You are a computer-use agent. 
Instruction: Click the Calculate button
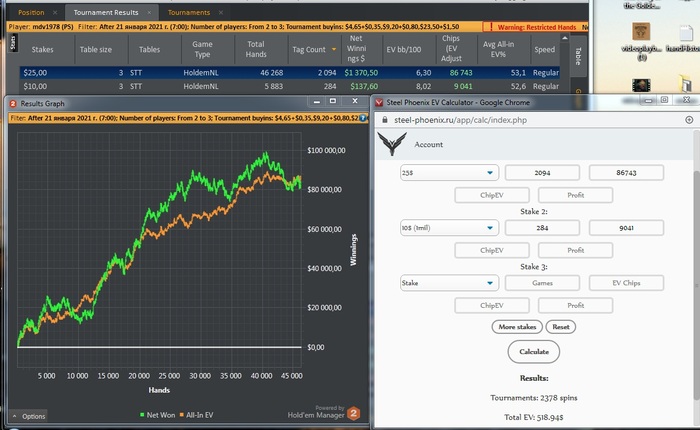point(533,352)
